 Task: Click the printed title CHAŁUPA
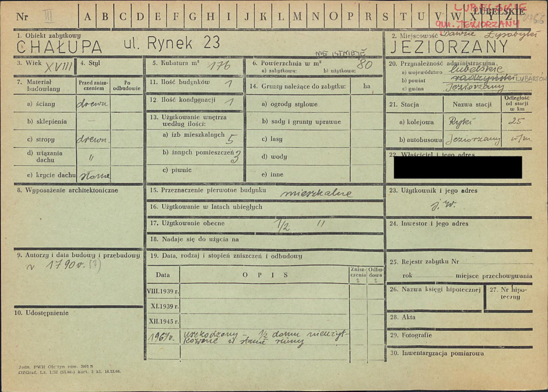pos(59,47)
